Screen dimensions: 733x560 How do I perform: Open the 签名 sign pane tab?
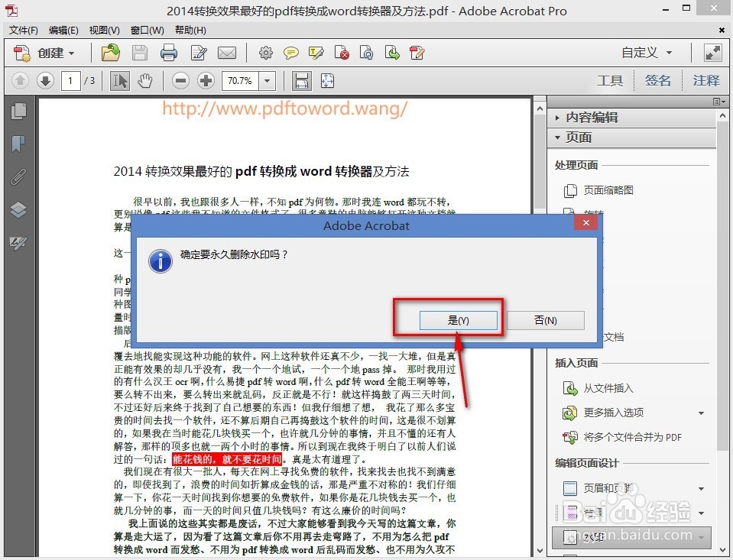(x=658, y=81)
